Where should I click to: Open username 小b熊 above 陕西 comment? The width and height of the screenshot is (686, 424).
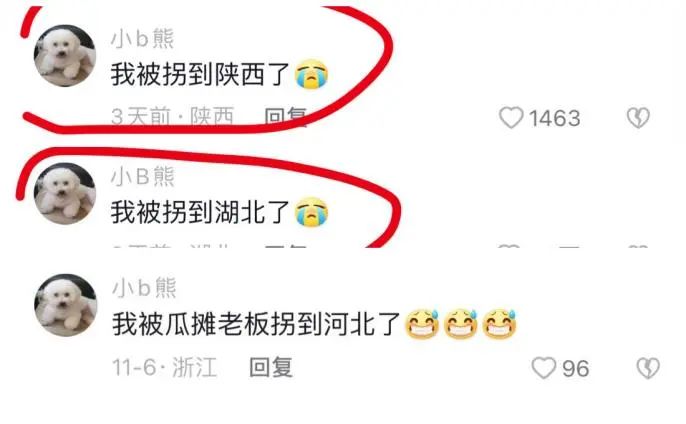(x=143, y=39)
